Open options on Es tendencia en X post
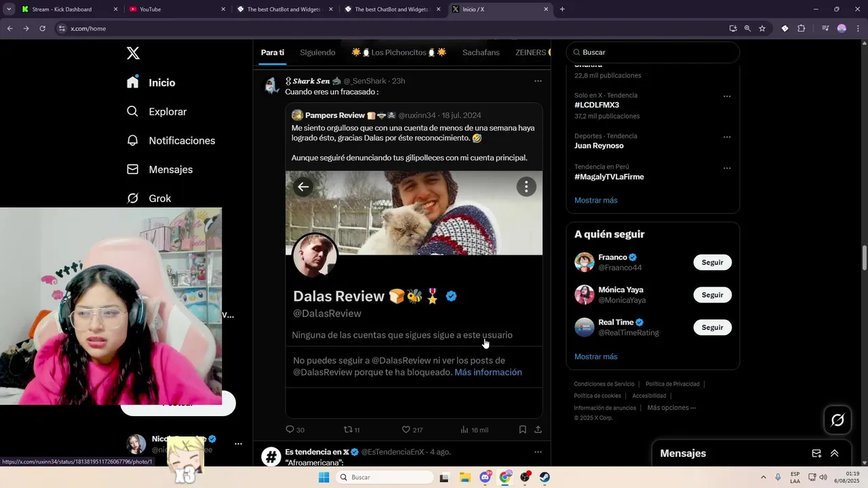This screenshot has width=868, height=488. (x=538, y=452)
